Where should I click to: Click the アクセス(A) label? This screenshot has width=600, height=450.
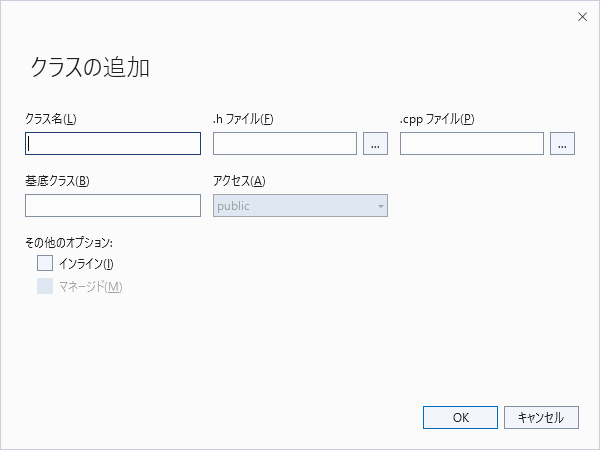[240, 181]
